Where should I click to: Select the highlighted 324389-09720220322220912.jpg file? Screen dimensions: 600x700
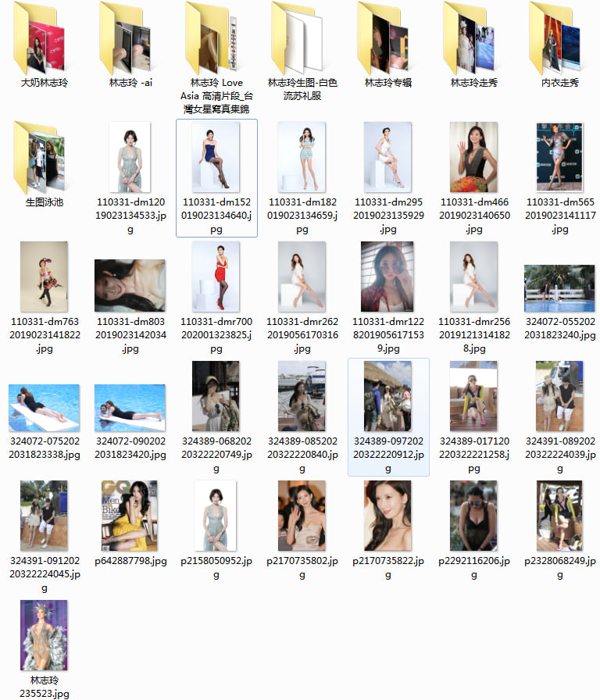pos(387,396)
